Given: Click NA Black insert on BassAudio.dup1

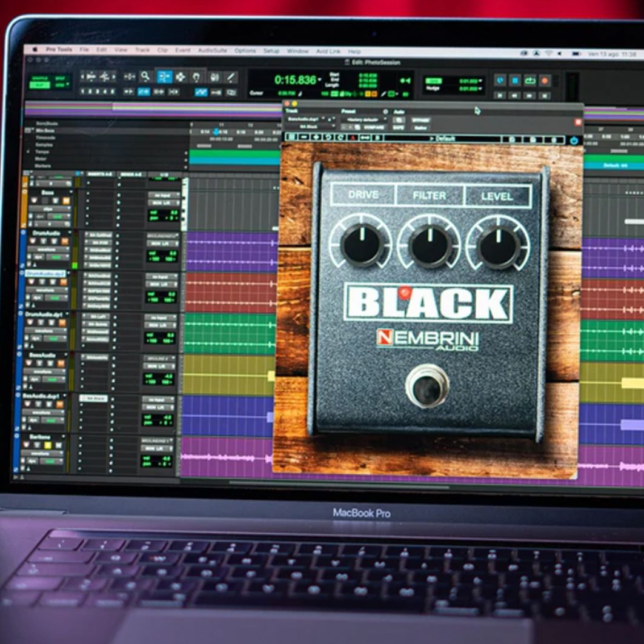Looking at the screenshot, I should pos(93,399).
